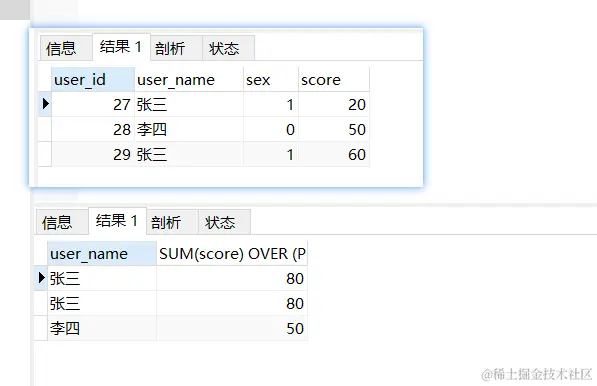The image size is (597, 386).
Task: Click the SUM(score) OVER column header
Action: click(232, 253)
